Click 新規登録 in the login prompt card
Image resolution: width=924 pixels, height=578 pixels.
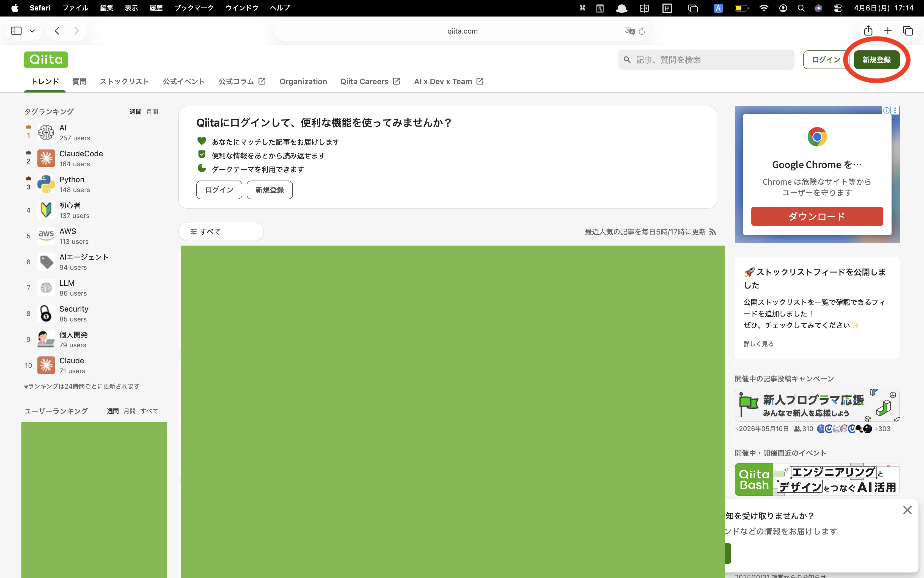[269, 190]
